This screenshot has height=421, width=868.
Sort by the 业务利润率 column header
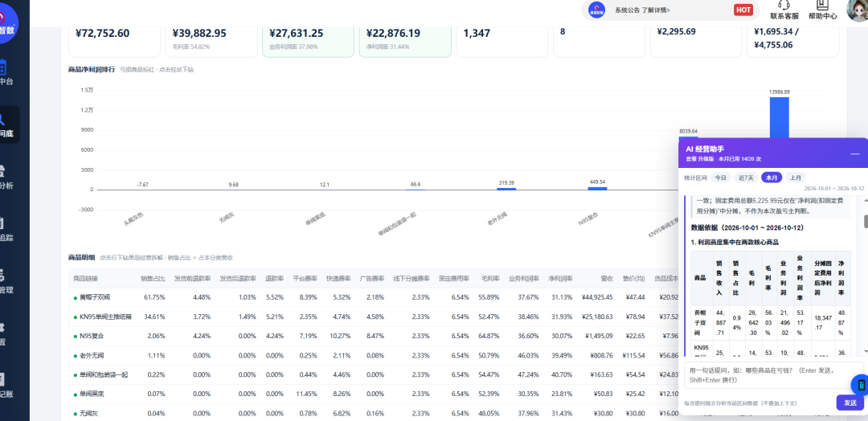pos(524,278)
